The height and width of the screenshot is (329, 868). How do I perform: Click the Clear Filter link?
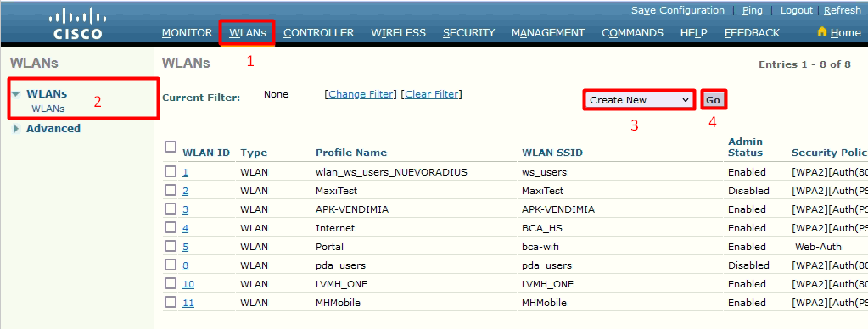coord(431,94)
